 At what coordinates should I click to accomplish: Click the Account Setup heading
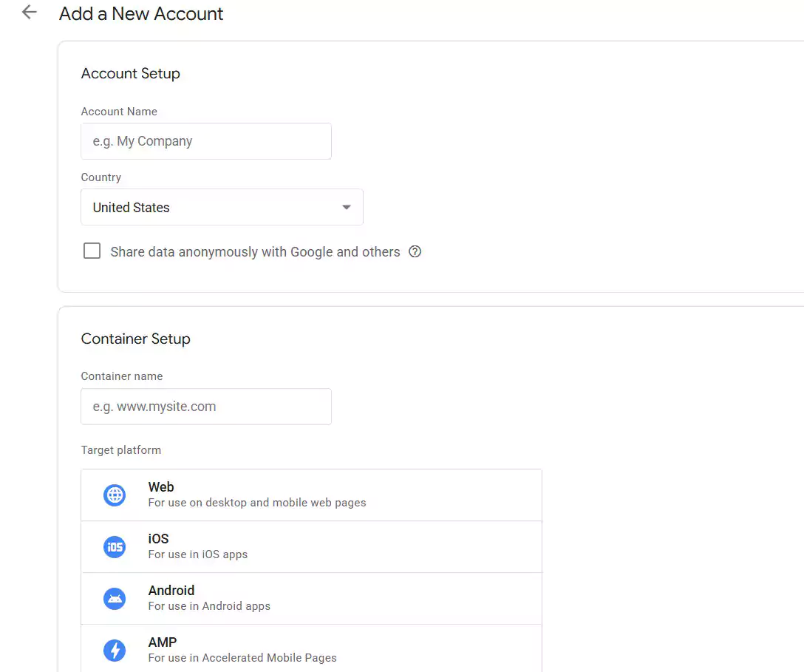(131, 73)
